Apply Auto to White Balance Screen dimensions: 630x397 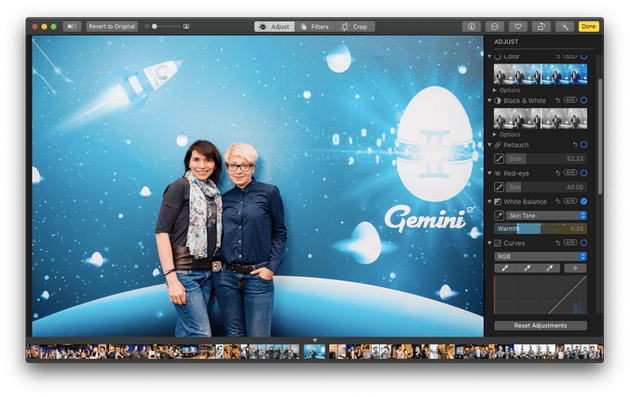pos(570,201)
